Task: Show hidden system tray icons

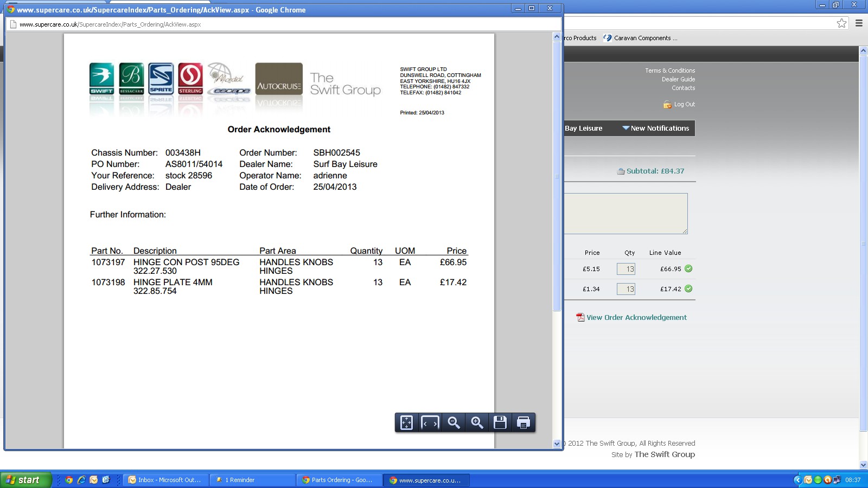Action: coord(797,480)
